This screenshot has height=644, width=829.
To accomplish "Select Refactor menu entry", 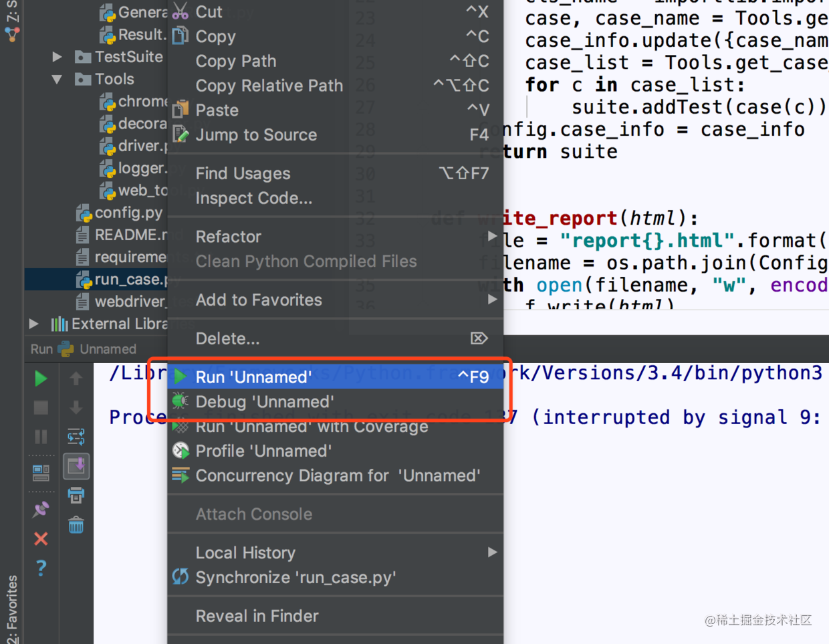I will pyautogui.click(x=335, y=236).
